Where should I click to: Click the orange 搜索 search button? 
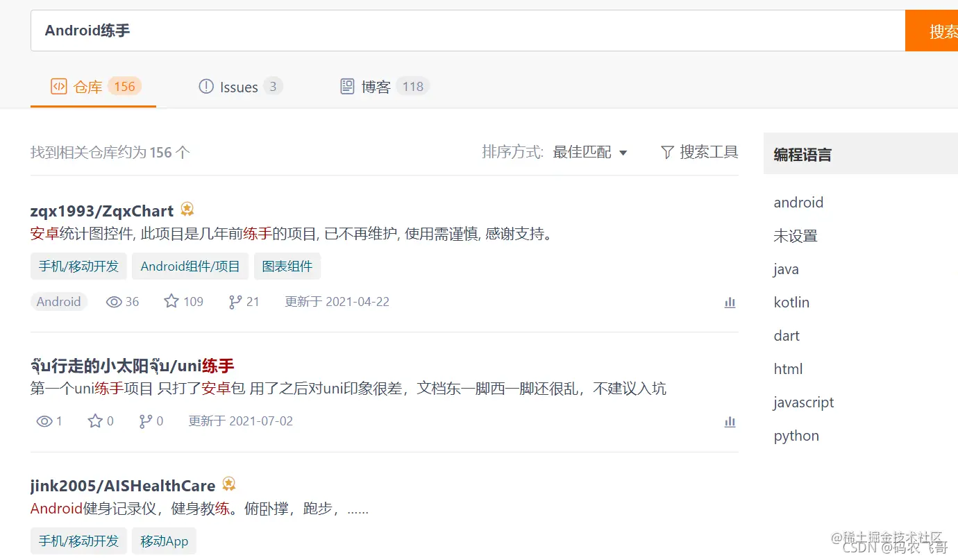click(x=942, y=31)
